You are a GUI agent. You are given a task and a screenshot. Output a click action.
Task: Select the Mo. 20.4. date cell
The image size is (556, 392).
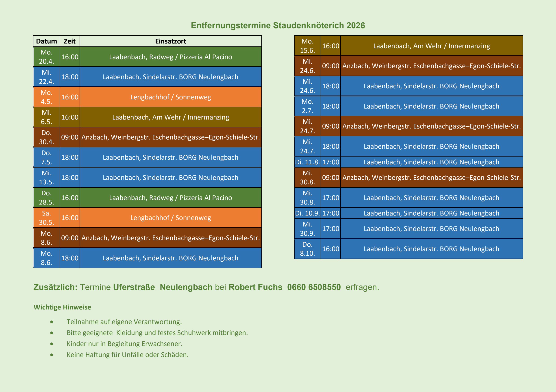46,57
